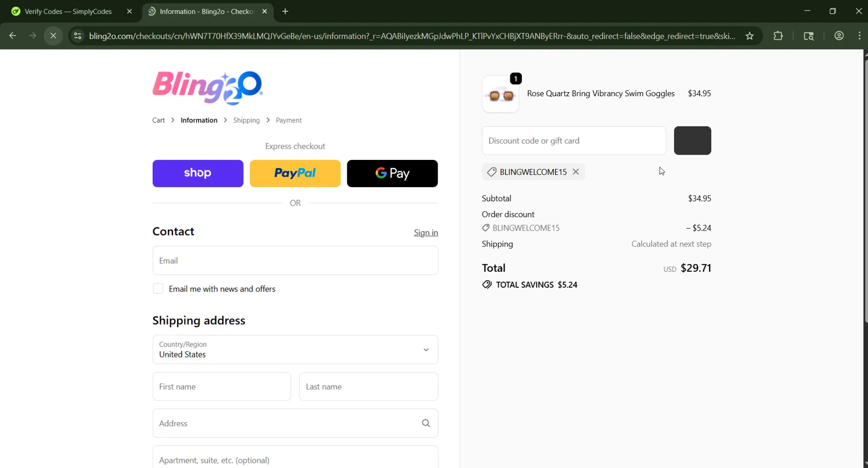Click the Bling2o logo
This screenshot has width=868, height=468.
click(x=208, y=87)
